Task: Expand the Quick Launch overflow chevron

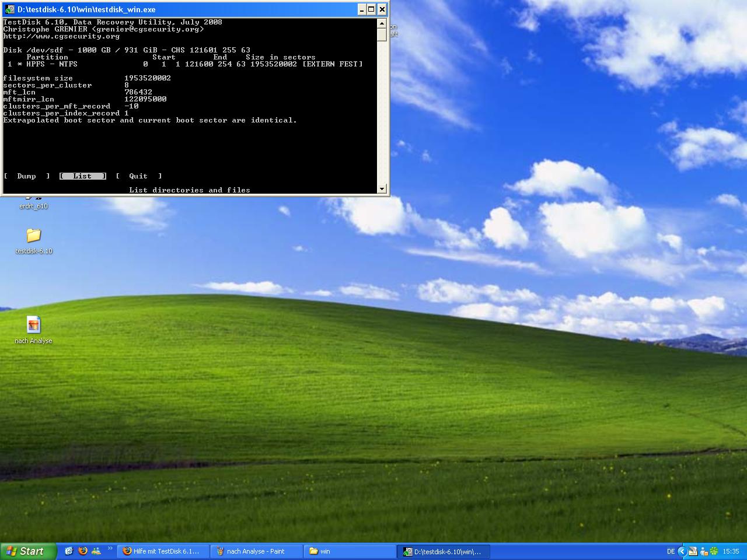Action: (x=110, y=548)
